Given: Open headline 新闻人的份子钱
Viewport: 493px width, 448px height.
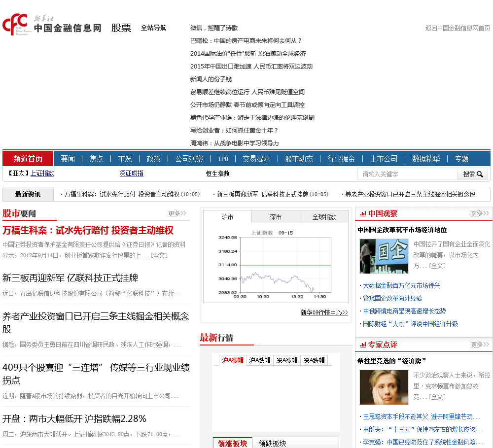Looking at the screenshot, I should coord(211,79).
